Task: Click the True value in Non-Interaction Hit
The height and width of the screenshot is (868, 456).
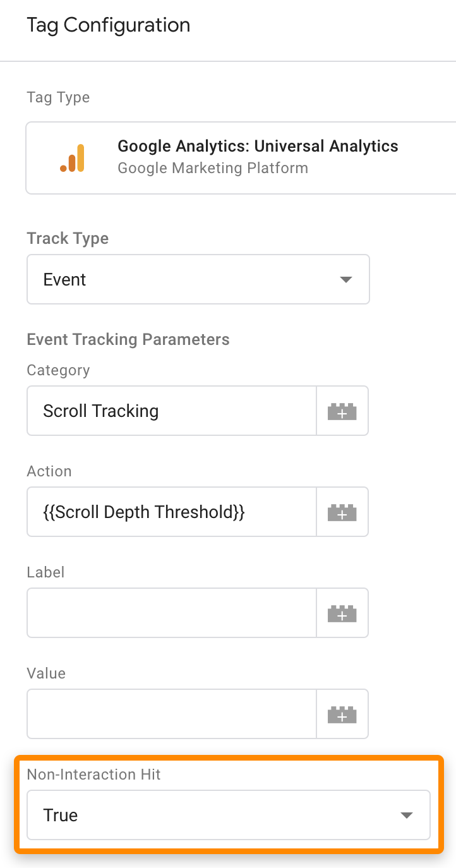Action: tap(61, 815)
